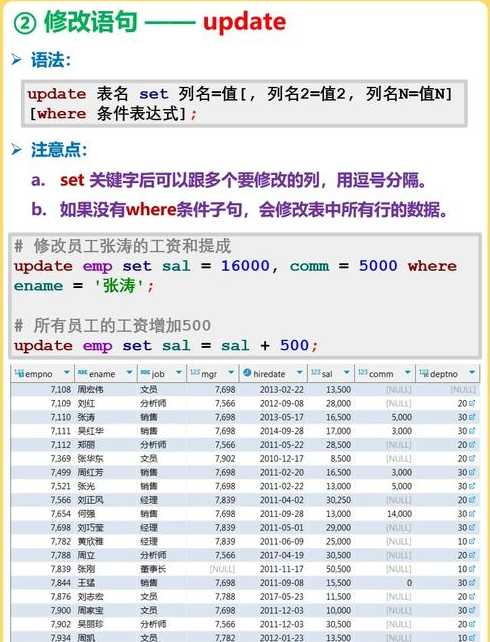Image resolution: width=490 pixels, height=642 pixels.
Task: Click the clock icon beside hiredate header
Action: (x=247, y=373)
